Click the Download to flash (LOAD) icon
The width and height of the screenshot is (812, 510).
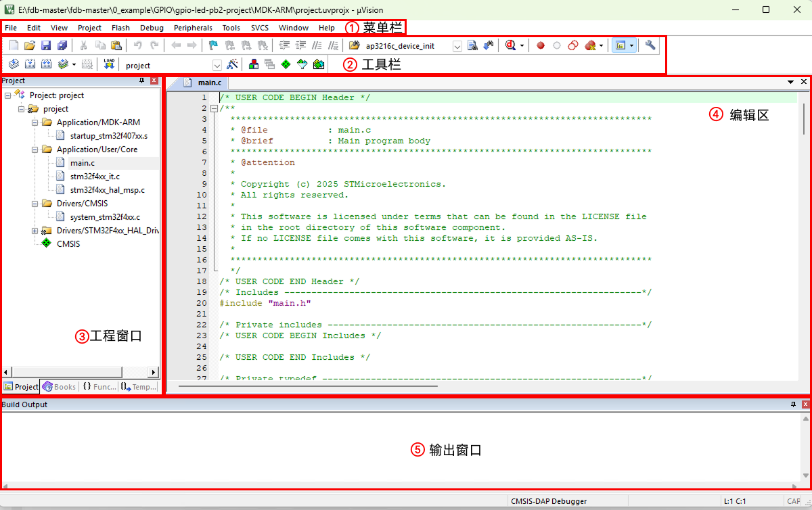(109, 64)
